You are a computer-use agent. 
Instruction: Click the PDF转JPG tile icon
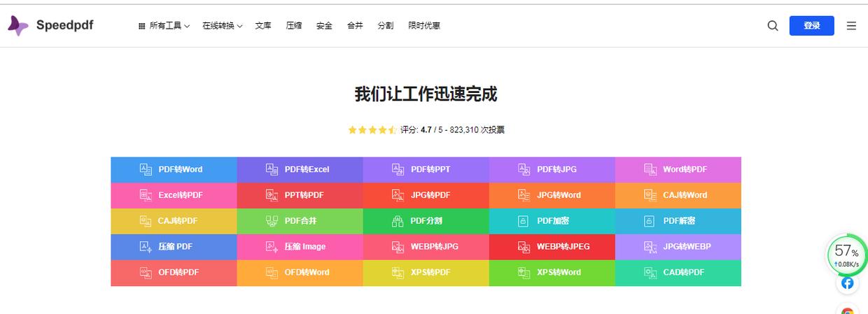click(x=524, y=169)
